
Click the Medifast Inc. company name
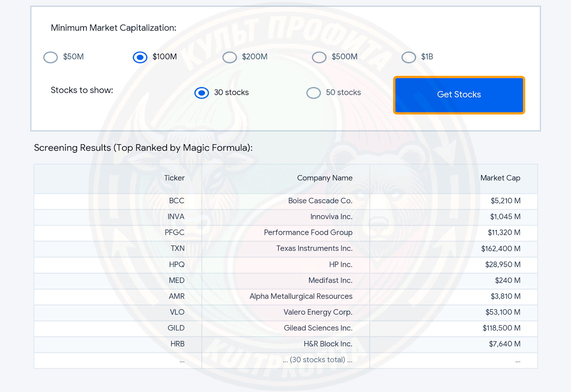click(330, 280)
